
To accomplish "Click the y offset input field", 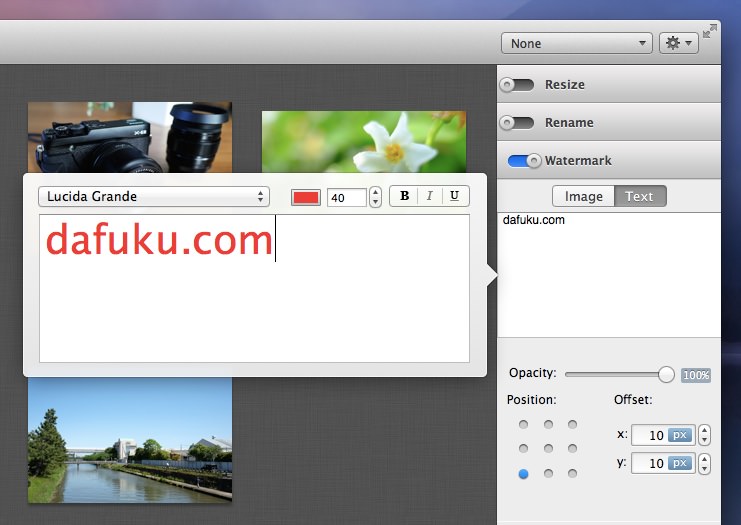I will coord(663,463).
